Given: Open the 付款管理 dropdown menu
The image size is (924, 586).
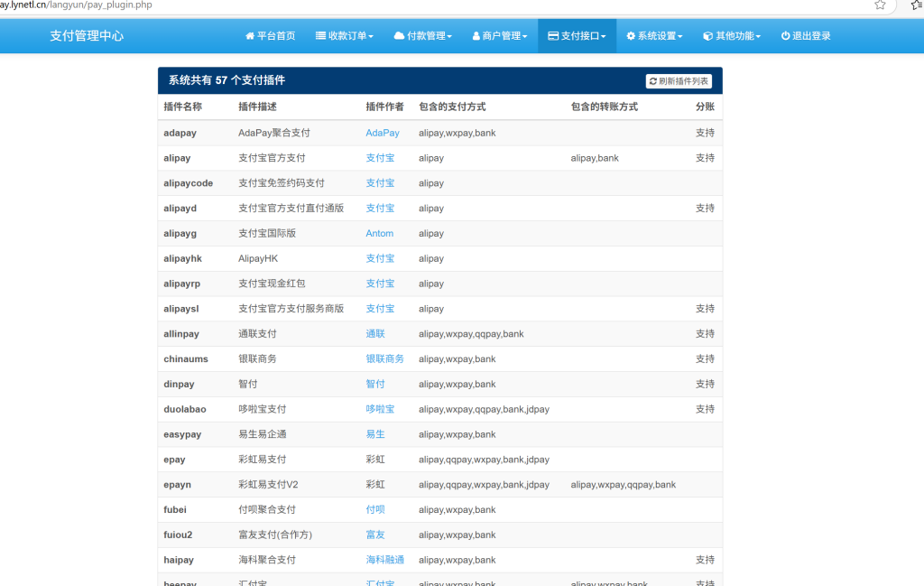Looking at the screenshot, I should (422, 36).
